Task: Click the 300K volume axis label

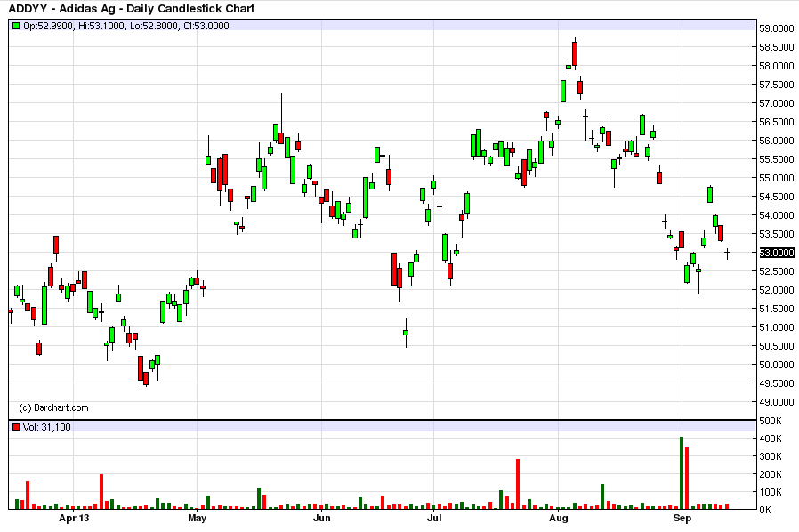Action: pos(771,456)
